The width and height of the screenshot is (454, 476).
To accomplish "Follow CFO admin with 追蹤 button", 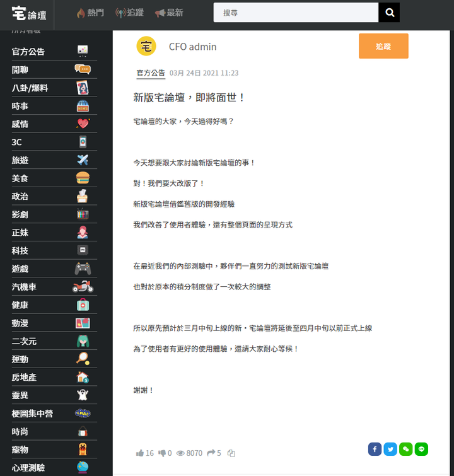I will pyautogui.click(x=383, y=46).
